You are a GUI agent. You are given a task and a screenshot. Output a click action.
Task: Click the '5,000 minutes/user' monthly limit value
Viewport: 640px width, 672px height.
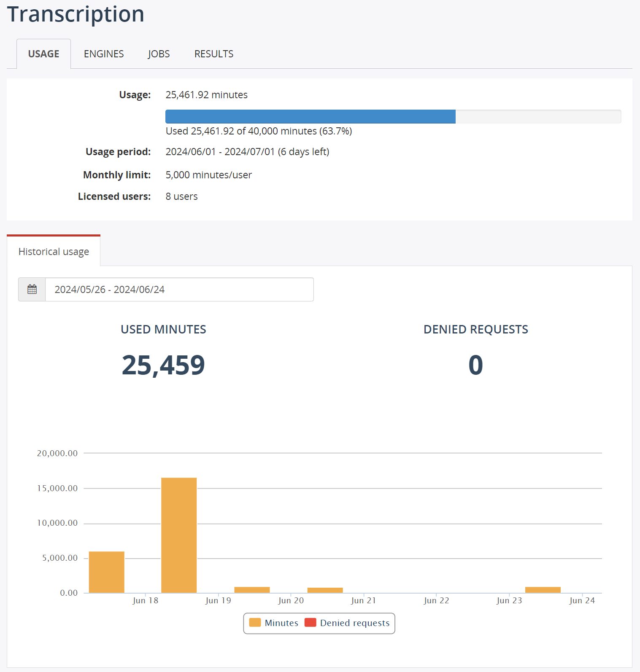click(x=208, y=175)
